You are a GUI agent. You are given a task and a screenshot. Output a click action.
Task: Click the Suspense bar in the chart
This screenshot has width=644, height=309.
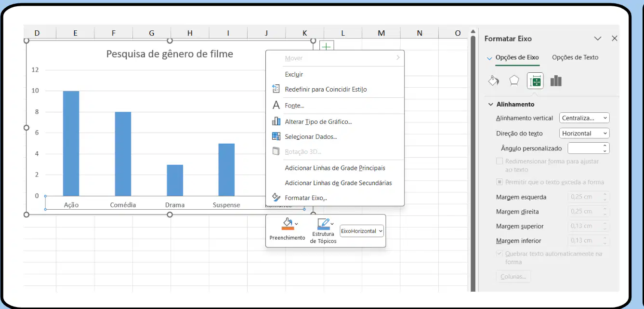click(x=226, y=170)
